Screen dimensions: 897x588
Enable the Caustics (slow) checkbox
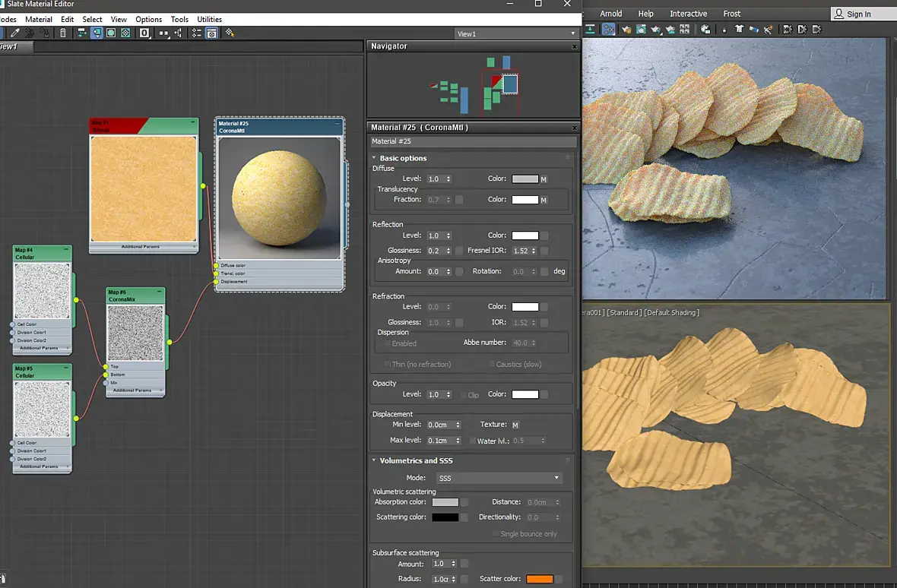tap(491, 364)
